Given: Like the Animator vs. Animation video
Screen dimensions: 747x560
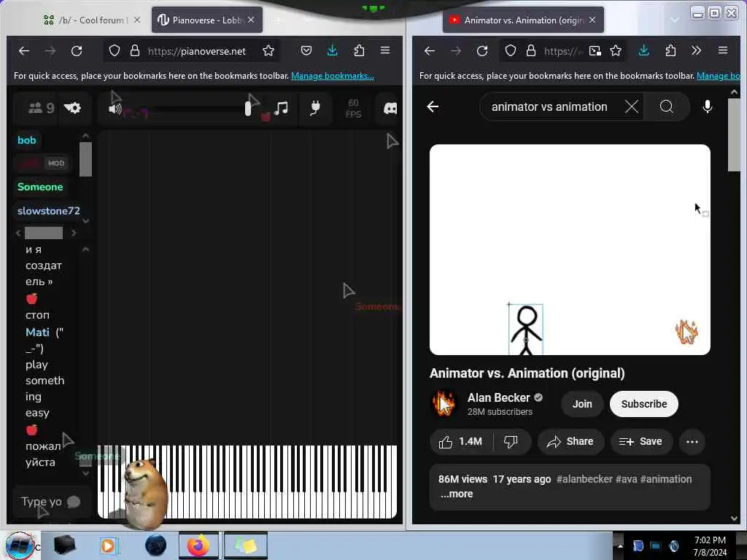Looking at the screenshot, I should 460,442.
